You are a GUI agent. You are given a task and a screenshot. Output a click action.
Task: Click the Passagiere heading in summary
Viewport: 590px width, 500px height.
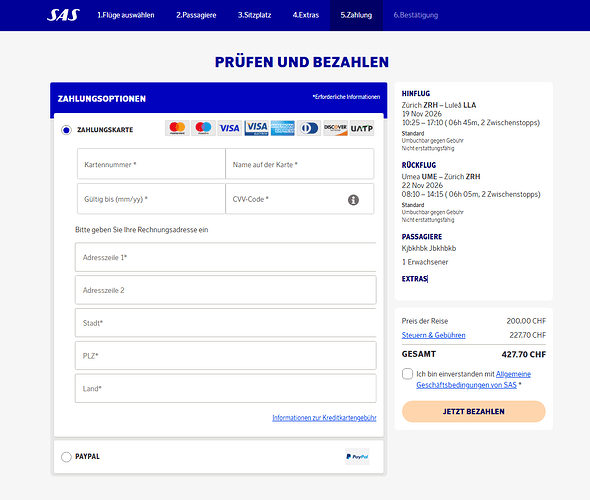pyautogui.click(x=422, y=237)
